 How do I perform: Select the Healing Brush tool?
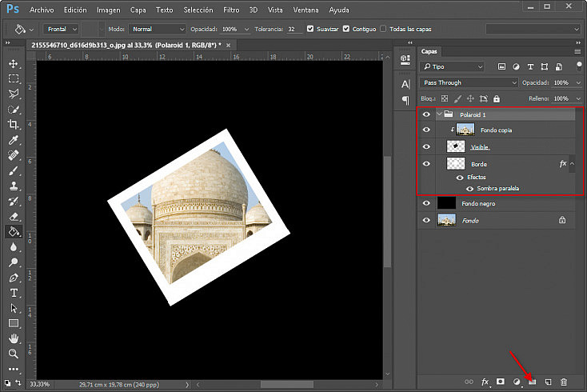(x=14, y=155)
